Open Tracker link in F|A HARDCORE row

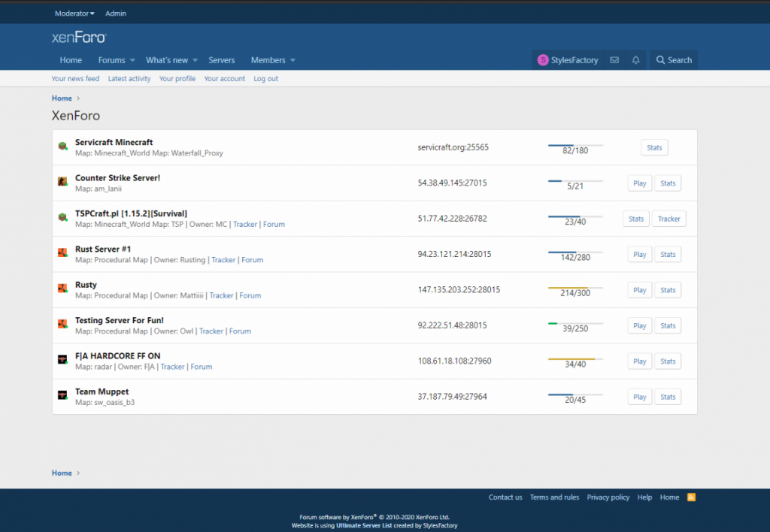(172, 367)
